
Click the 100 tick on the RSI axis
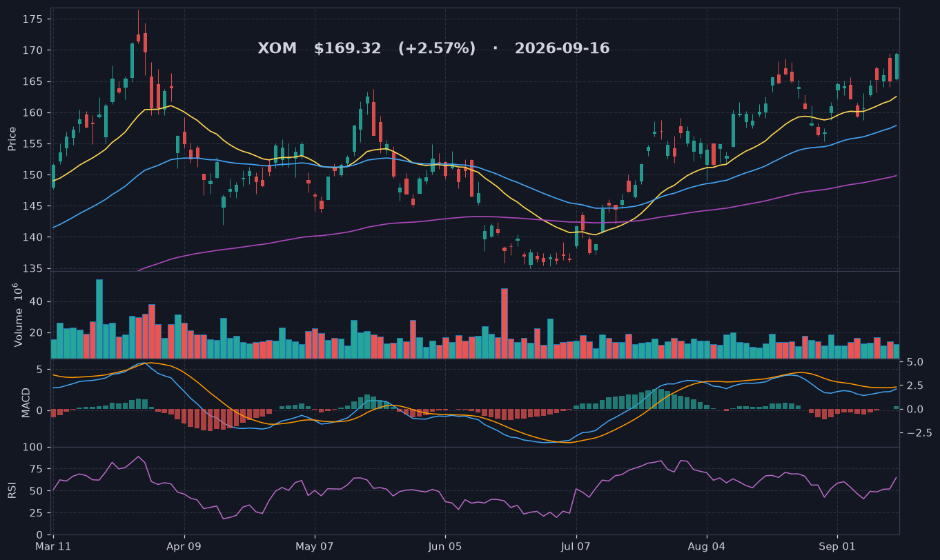34,448
